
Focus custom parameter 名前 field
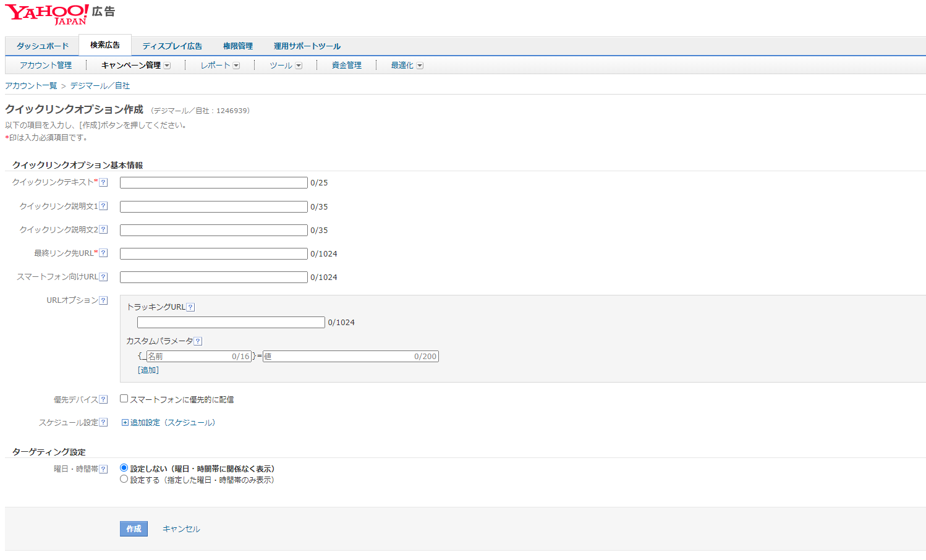199,356
